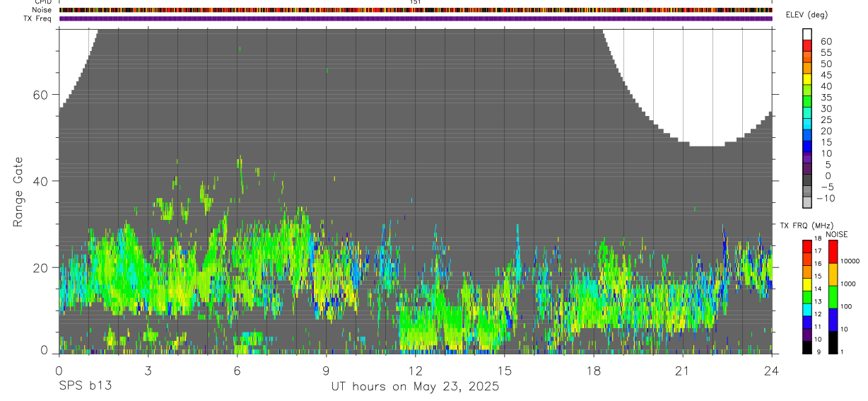The height and width of the screenshot is (401, 868).
Task: Click the 'TX FRQ (MHz)' colorbar title
Action: pos(804,226)
